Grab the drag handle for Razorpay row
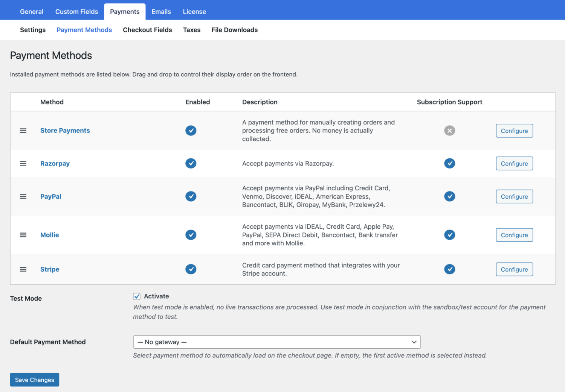 [23, 163]
